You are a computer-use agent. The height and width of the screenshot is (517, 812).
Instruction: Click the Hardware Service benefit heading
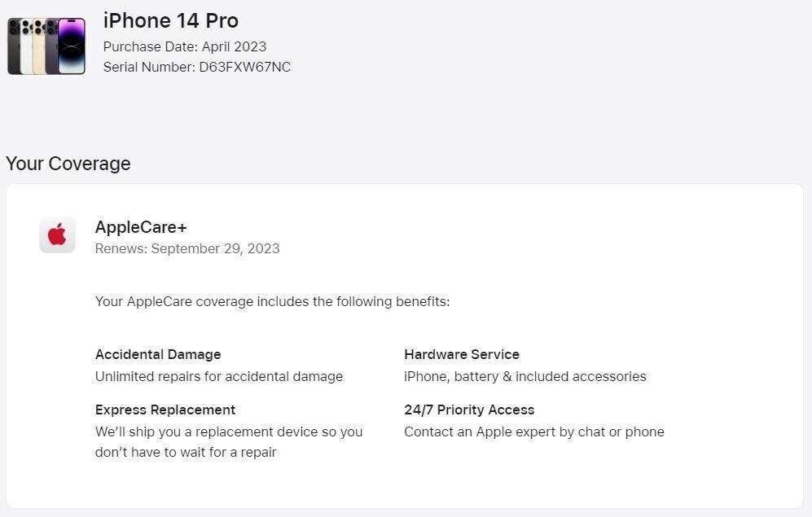click(462, 354)
